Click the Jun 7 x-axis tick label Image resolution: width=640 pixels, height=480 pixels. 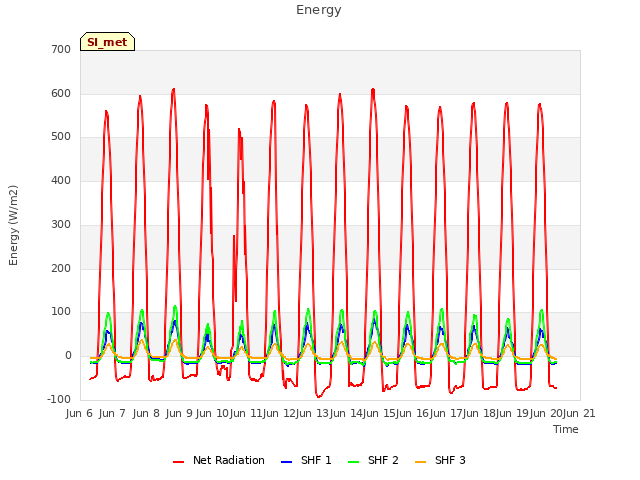(x=112, y=413)
